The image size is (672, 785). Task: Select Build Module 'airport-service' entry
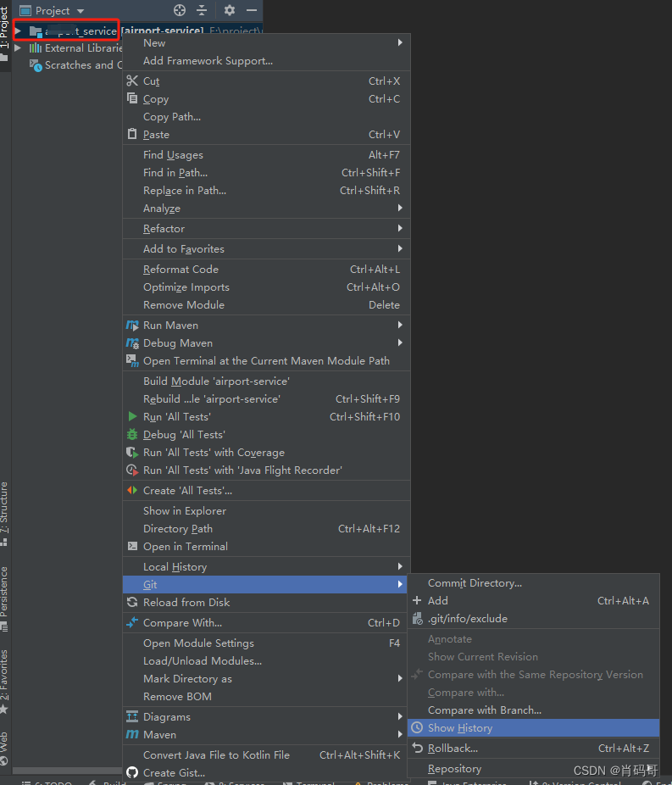(267, 381)
